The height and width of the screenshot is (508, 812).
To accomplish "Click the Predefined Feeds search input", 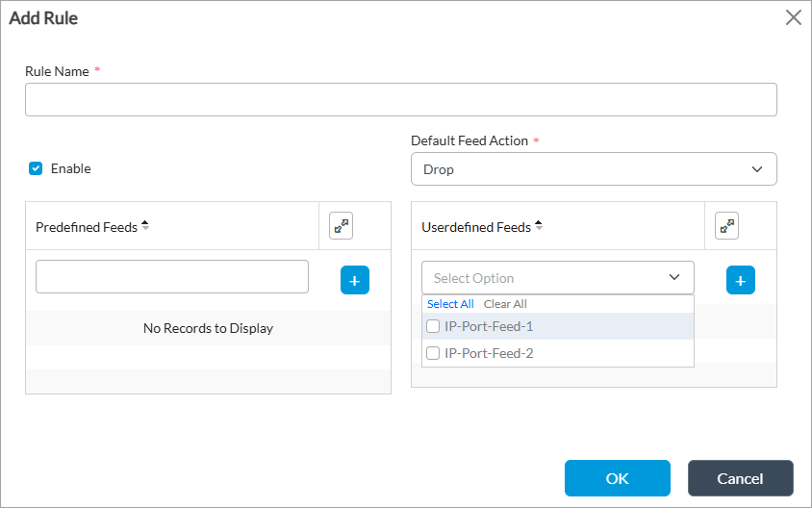I will pyautogui.click(x=172, y=276).
